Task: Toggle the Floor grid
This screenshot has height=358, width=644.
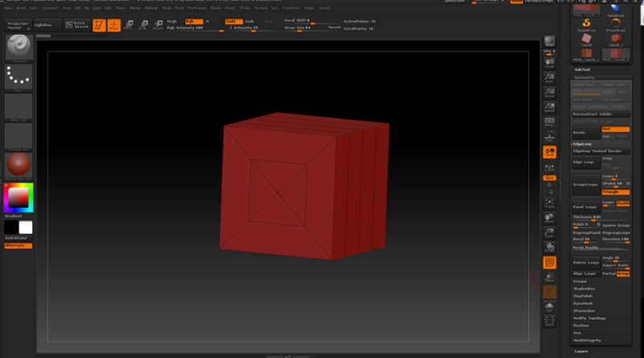Action: click(x=550, y=137)
